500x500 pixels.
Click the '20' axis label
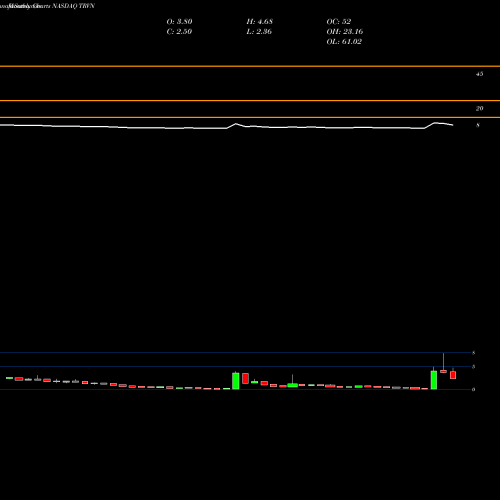click(479, 108)
